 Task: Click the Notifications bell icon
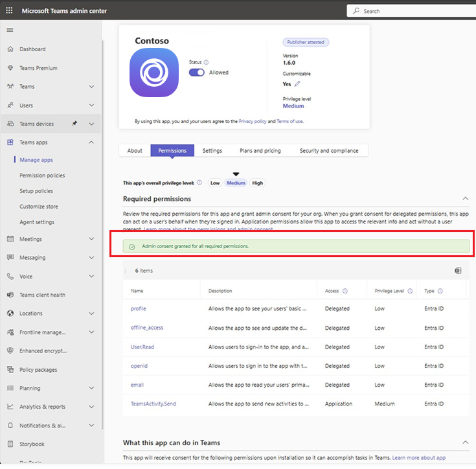click(x=10, y=426)
